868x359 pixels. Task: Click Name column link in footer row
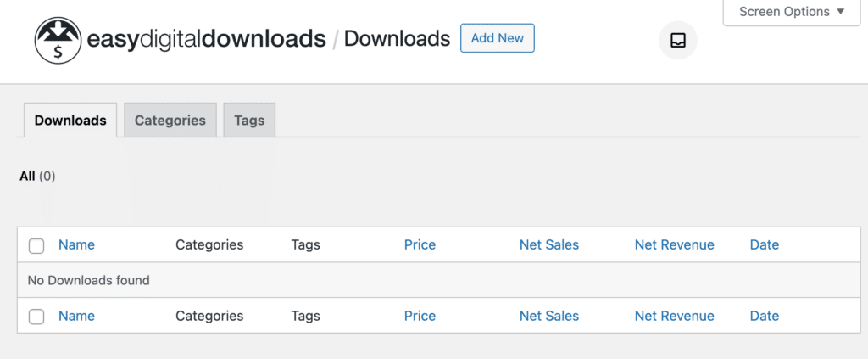click(76, 316)
